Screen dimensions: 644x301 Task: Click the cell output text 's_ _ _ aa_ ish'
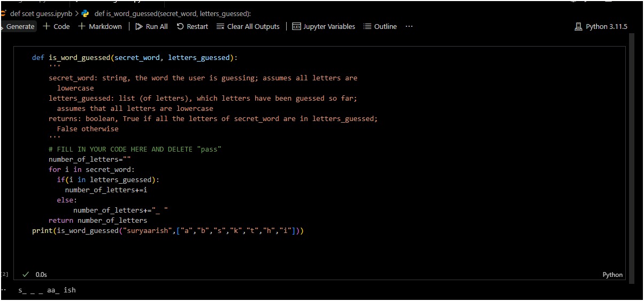click(x=47, y=290)
